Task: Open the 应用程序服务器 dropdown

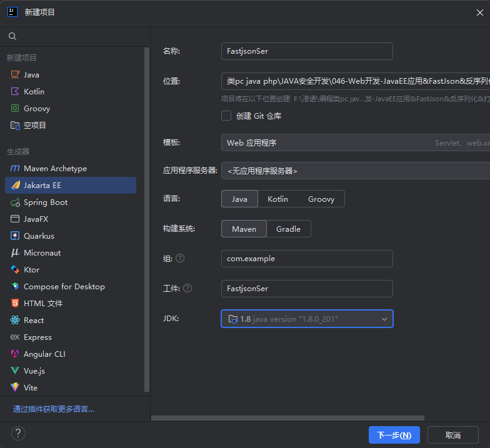Action: (356, 171)
